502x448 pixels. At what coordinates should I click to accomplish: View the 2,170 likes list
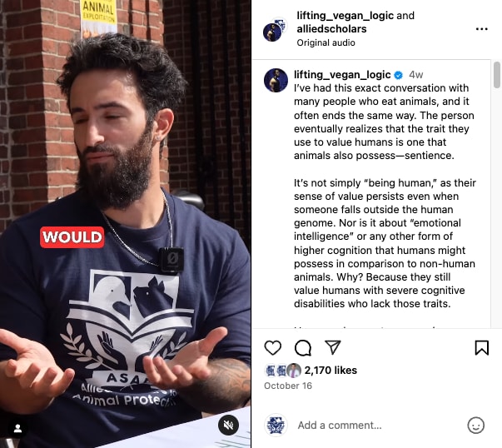click(331, 371)
